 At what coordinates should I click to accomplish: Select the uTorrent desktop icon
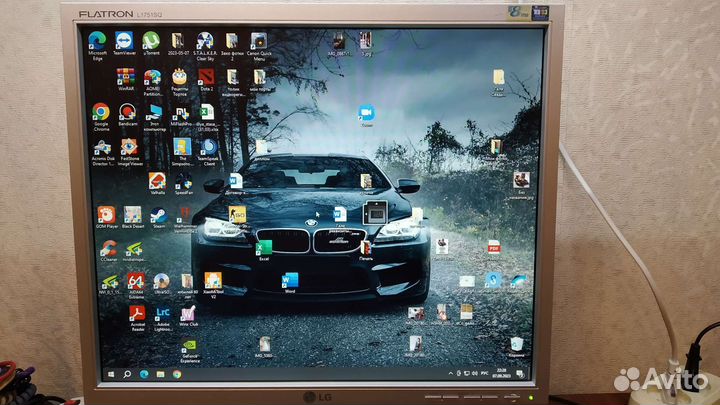(x=151, y=41)
